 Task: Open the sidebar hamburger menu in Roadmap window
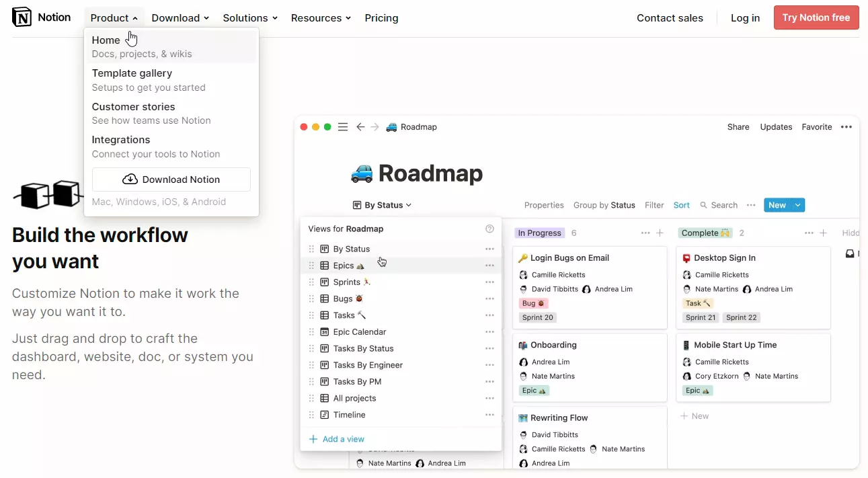coord(343,127)
